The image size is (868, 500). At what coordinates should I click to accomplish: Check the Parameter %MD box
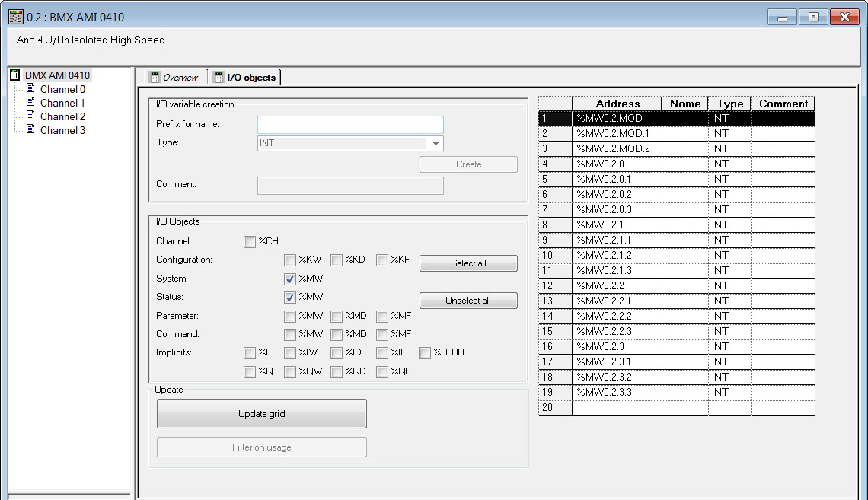click(337, 317)
